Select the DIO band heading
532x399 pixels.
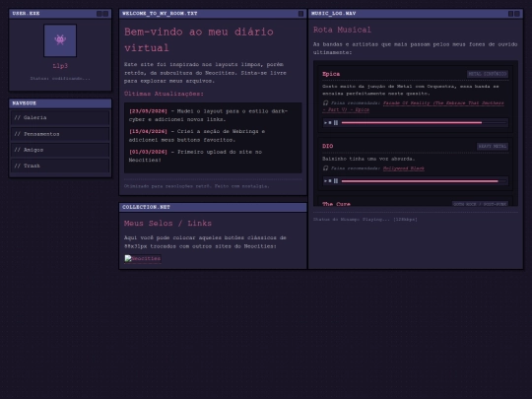[327, 146]
